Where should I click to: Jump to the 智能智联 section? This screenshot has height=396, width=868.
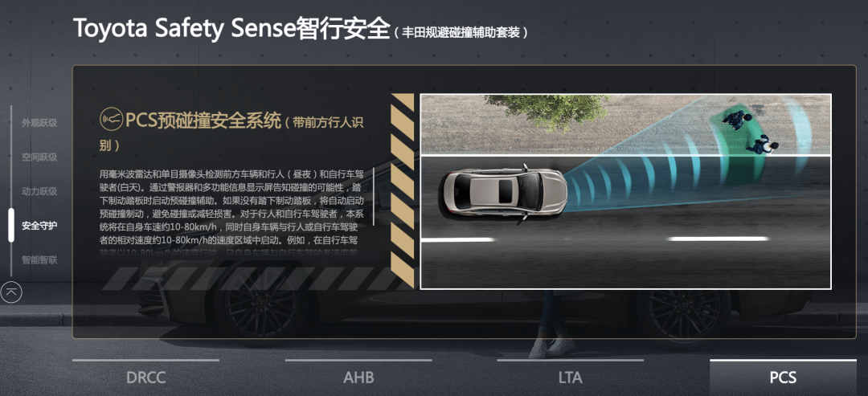coord(39,260)
